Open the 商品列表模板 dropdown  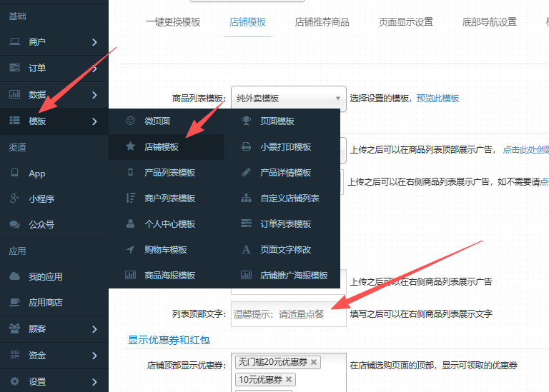click(x=288, y=99)
